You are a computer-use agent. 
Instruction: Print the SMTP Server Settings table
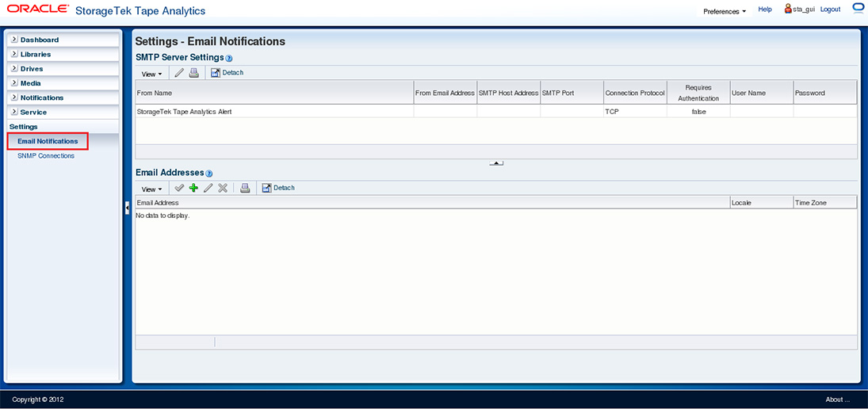[x=193, y=73]
